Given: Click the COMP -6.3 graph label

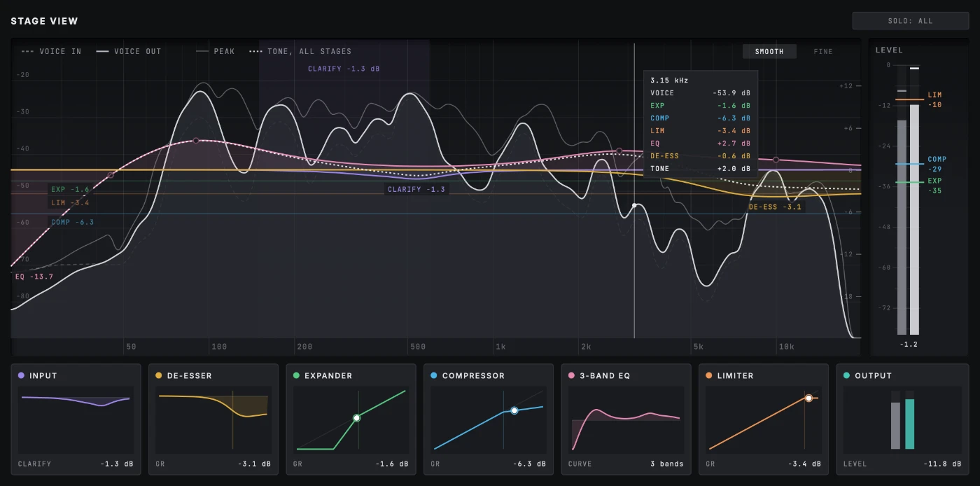Looking at the screenshot, I should 72,223.
